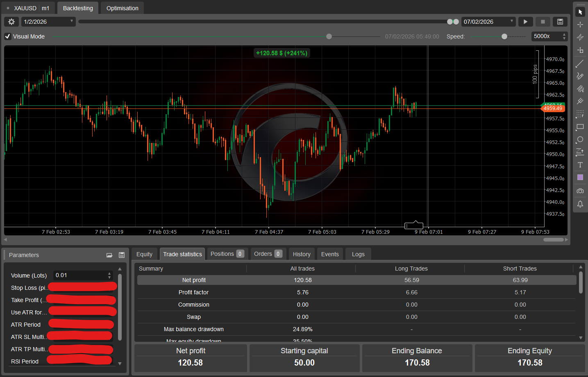Switch to the Optimisation tab

click(122, 8)
